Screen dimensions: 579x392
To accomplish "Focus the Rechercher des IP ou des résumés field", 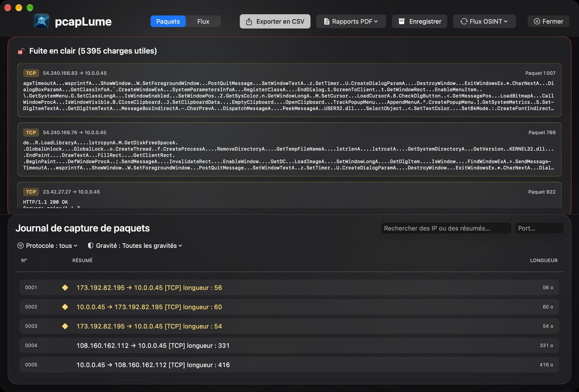I will tap(446, 228).
